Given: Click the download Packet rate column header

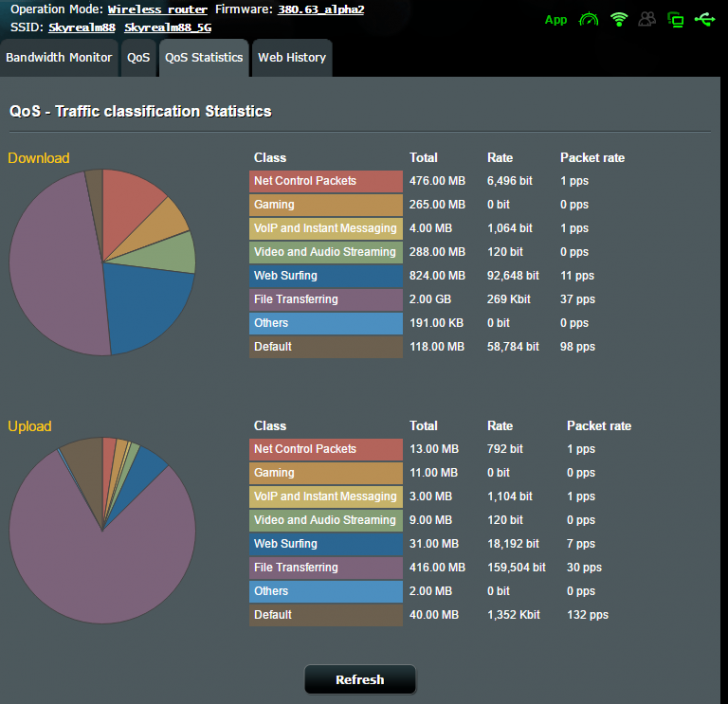Looking at the screenshot, I should point(592,158).
